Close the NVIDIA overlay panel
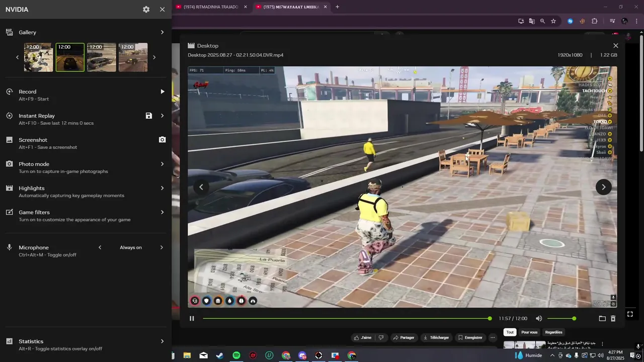644x362 pixels. click(162, 10)
